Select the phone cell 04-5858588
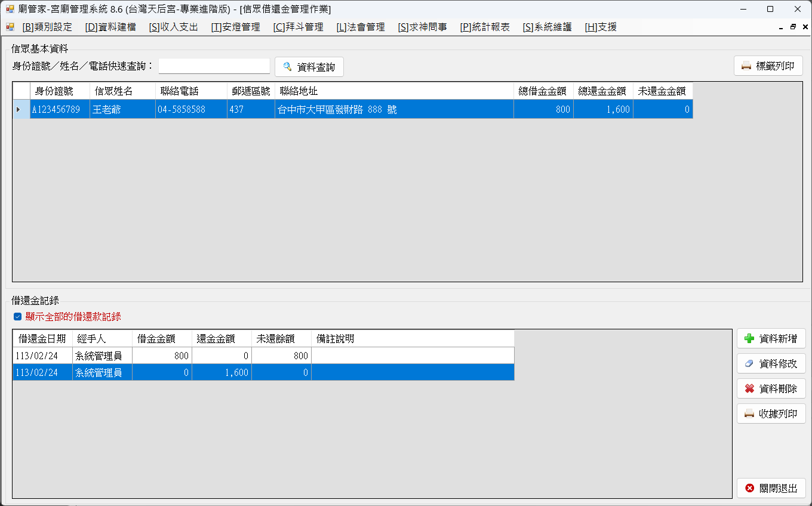 [191, 109]
